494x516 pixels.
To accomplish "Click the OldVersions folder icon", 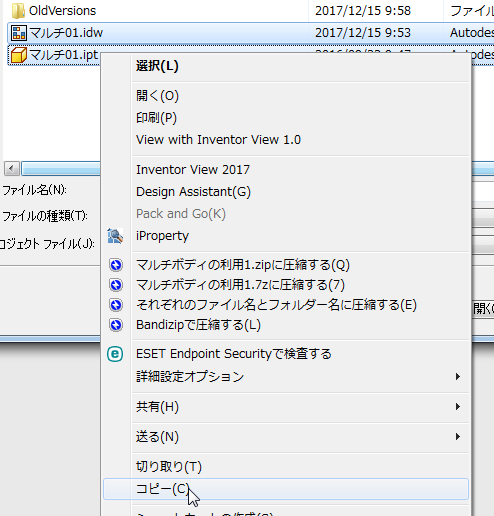I will [x=18, y=11].
